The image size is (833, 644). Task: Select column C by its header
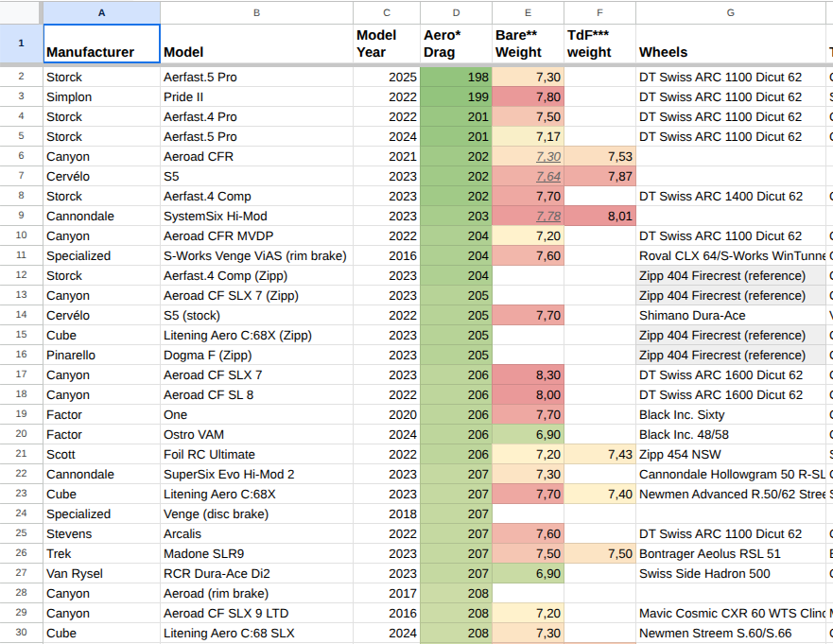(387, 12)
